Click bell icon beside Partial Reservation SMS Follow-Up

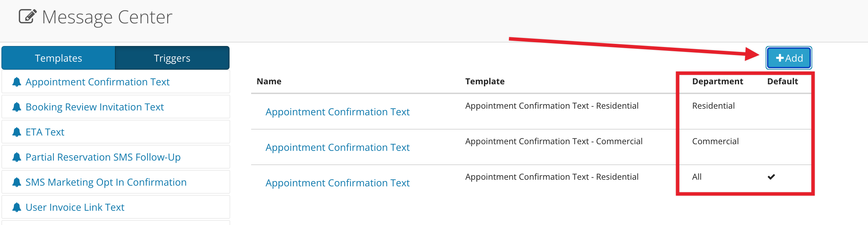16,157
